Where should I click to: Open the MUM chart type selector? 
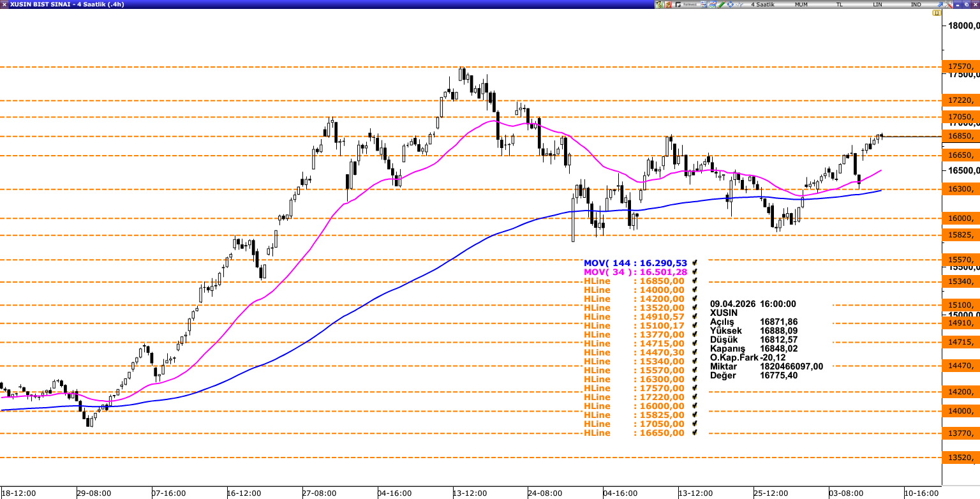(801, 4)
